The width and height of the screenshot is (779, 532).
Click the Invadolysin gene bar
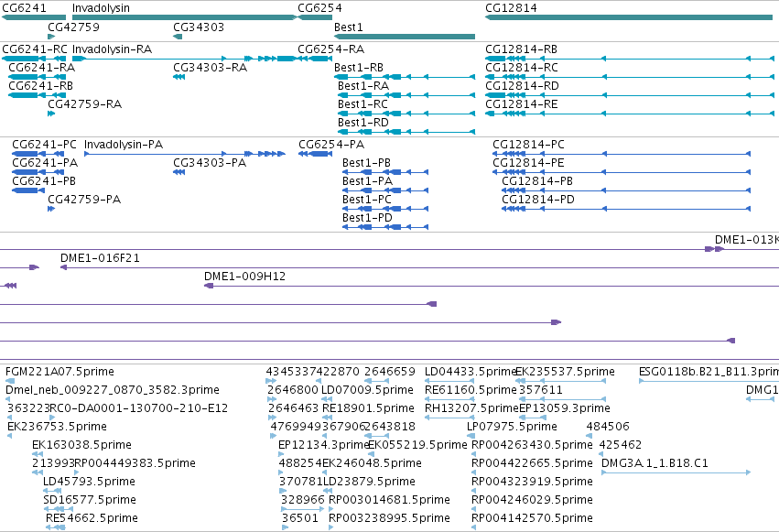(x=184, y=17)
